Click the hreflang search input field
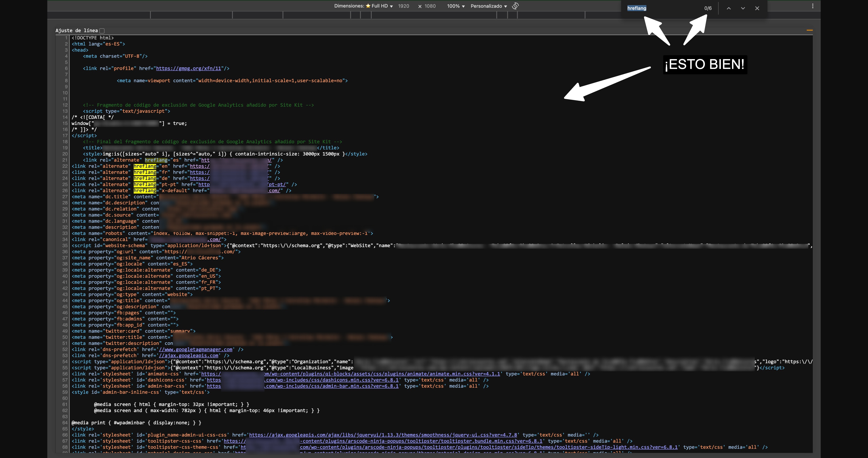Screen dimensions: 868x458 click(x=660, y=8)
